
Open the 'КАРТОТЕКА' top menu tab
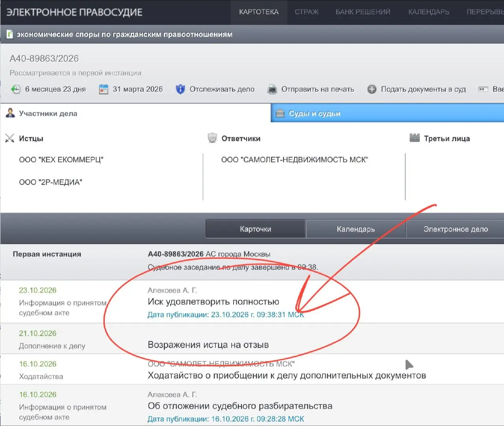(x=259, y=12)
